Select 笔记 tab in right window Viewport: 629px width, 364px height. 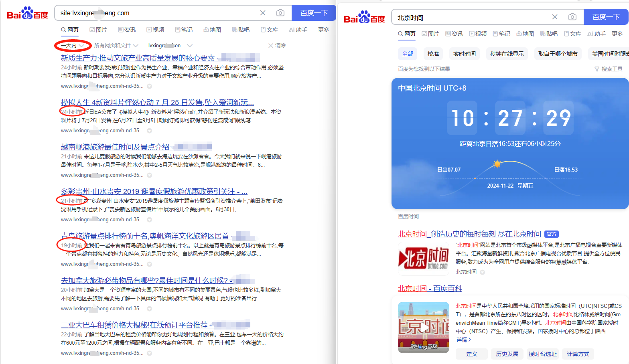pos(501,34)
